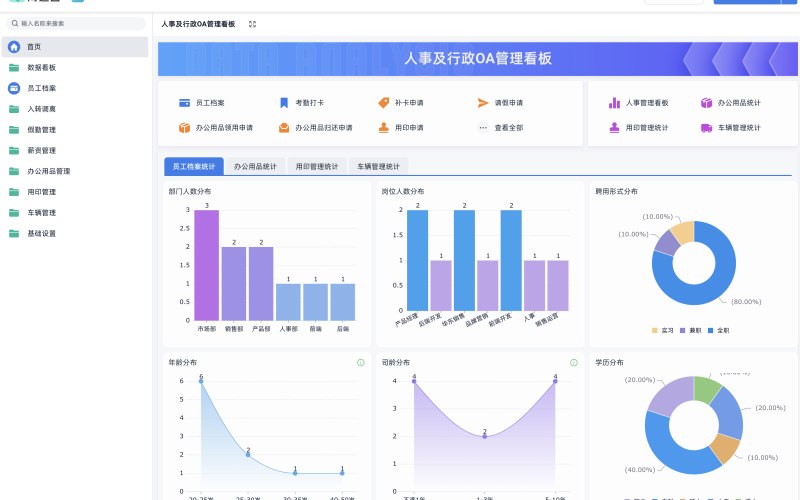
Task: Toggle fullscreen icon beside dashboard title
Action: [252, 24]
